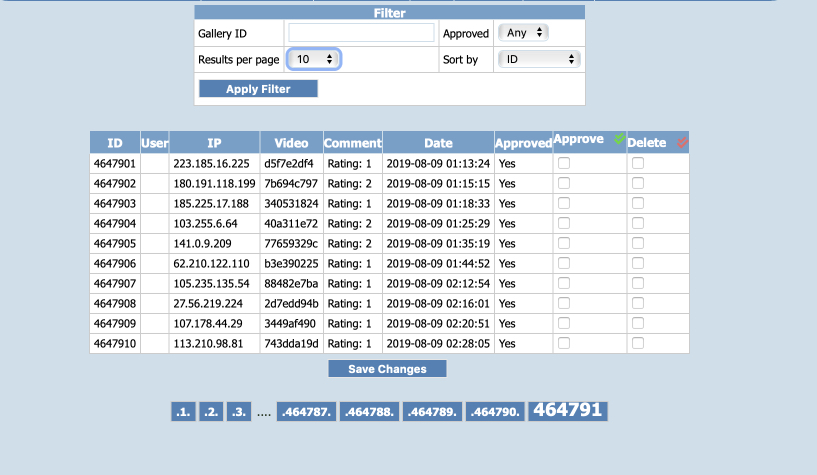
Task: Click the Date column header
Action: (x=438, y=143)
